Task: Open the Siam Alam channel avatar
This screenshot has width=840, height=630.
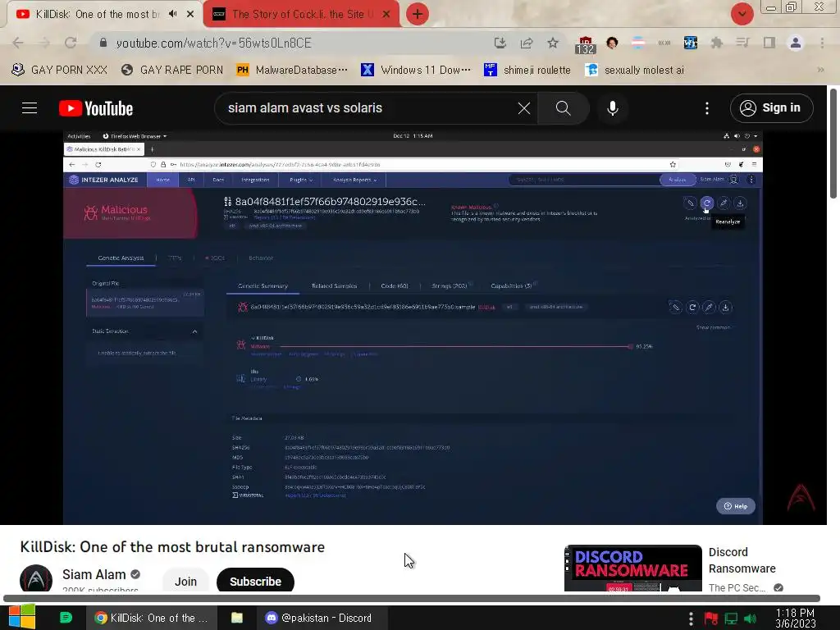Action: [x=36, y=578]
